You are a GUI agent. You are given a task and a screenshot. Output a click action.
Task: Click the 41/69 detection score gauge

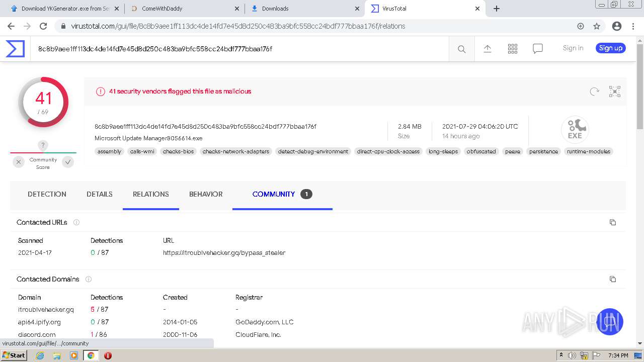tap(43, 102)
